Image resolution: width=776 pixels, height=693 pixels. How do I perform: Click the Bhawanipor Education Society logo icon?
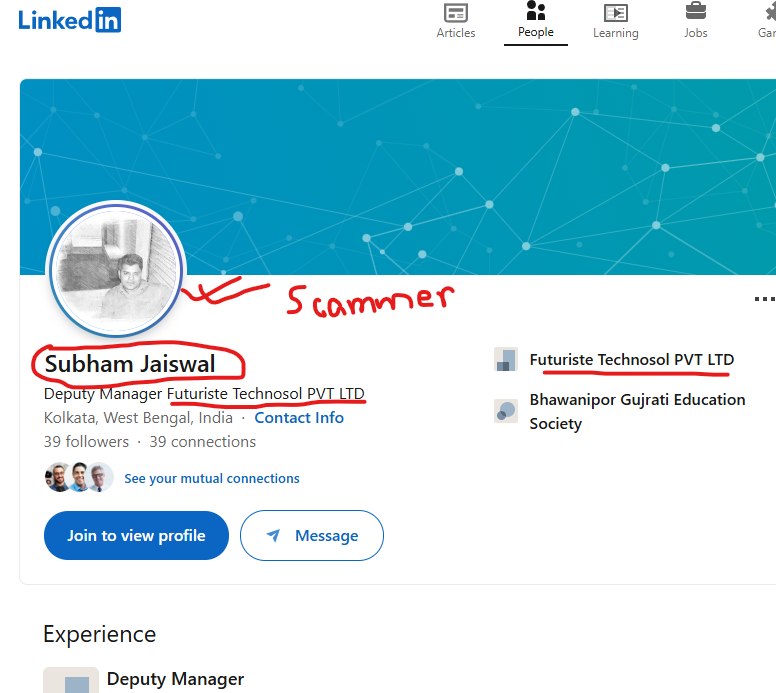click(x=506, y=411)
